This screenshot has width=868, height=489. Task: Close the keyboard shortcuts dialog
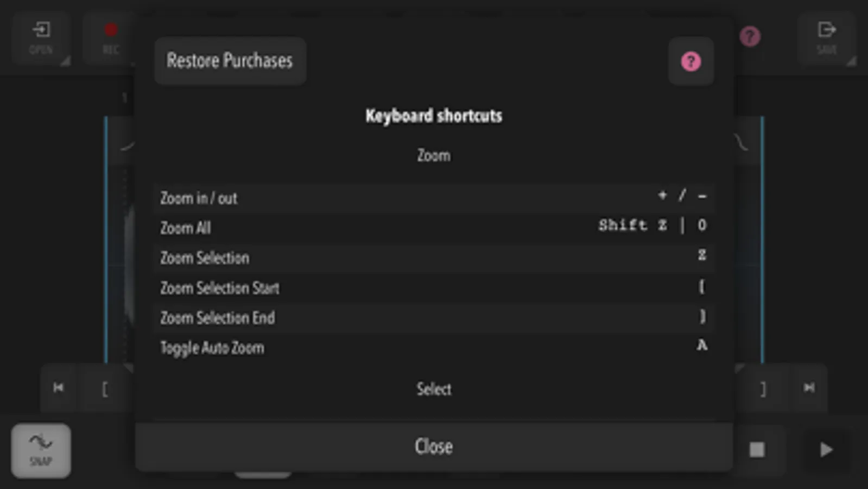click(434, 446)
